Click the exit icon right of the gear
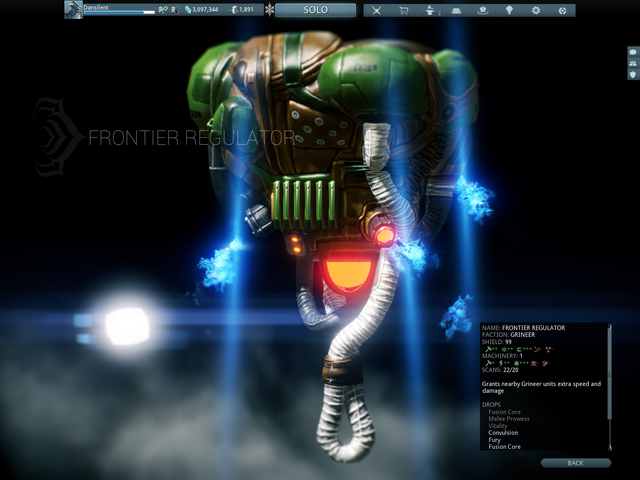This screenshot has height=480, width=640. tap(562, 11)
